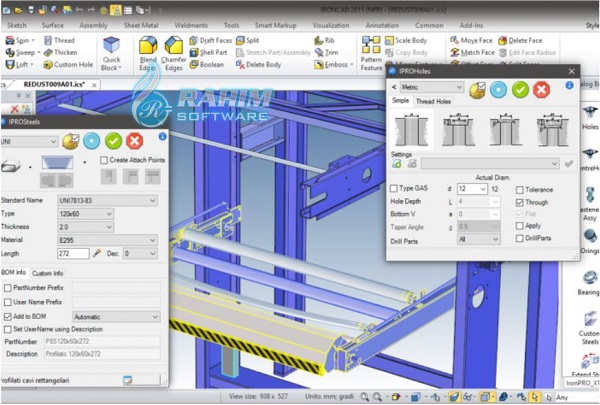This screenshot has height=405, width=600.
Task: Click blue circle preview icon in IPROHoles
Action: pyautogui.click(x=497, y=89)
